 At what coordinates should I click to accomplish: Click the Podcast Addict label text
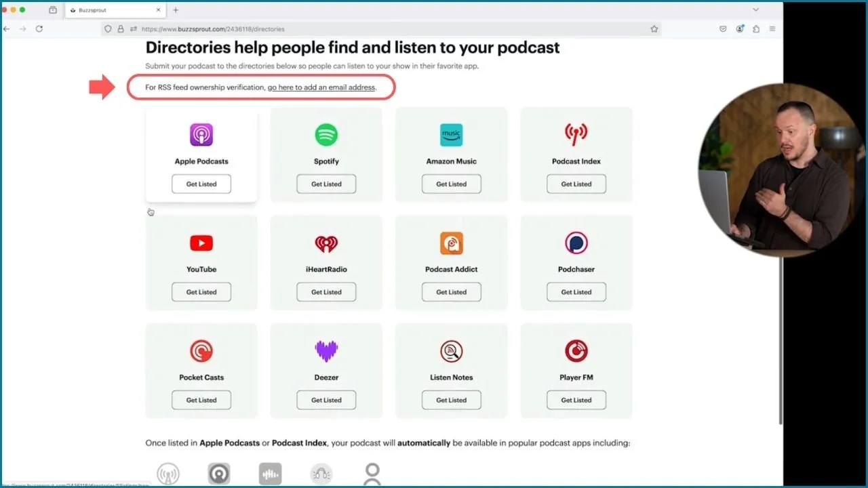pyautogui.click(x=451, y=269)
